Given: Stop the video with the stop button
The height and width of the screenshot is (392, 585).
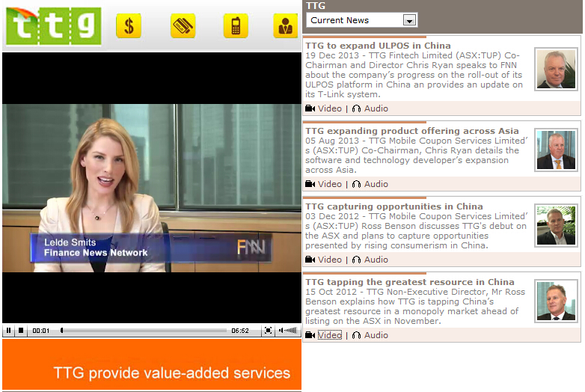Looking at the screenshot, I should coord(21,331).
